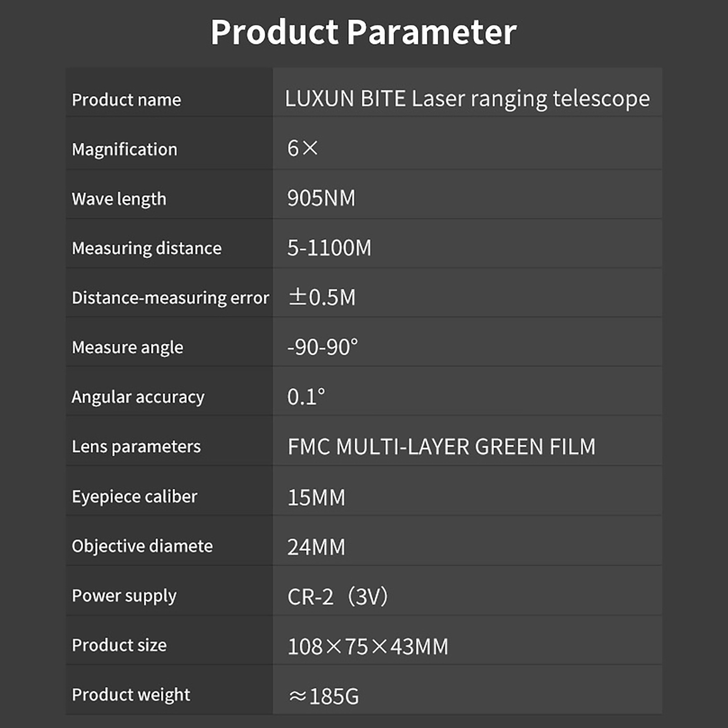
Task: Click the -90-90° angle value
Action: pos(322,347)
